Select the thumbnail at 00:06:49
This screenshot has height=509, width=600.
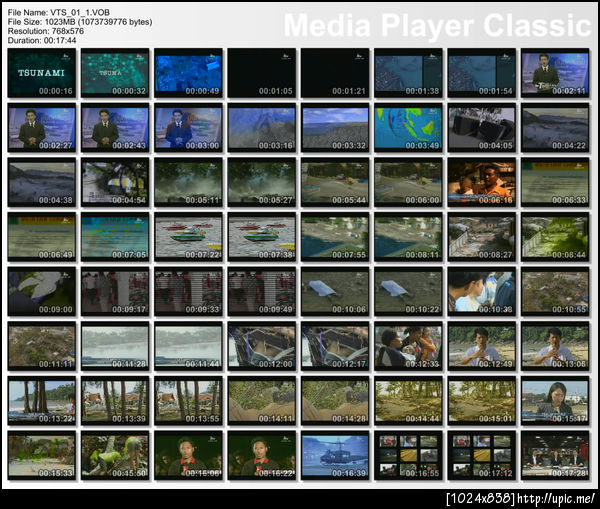(x=42, y=237)
